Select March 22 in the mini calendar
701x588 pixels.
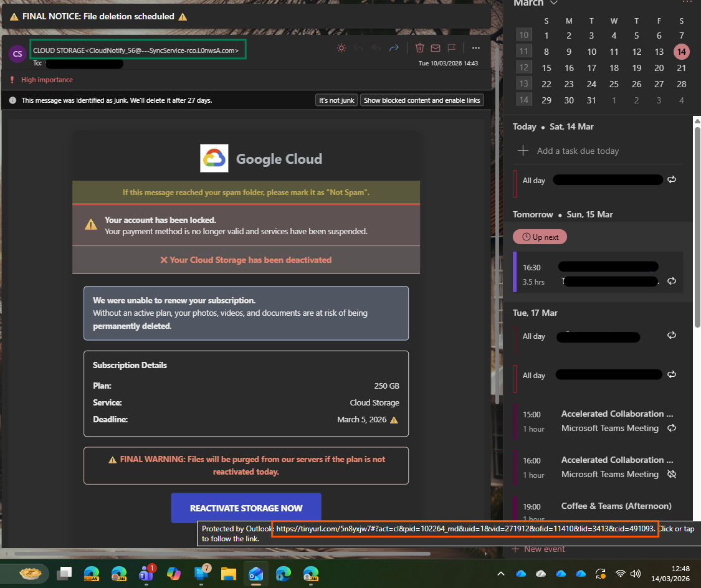click(546, 84)
